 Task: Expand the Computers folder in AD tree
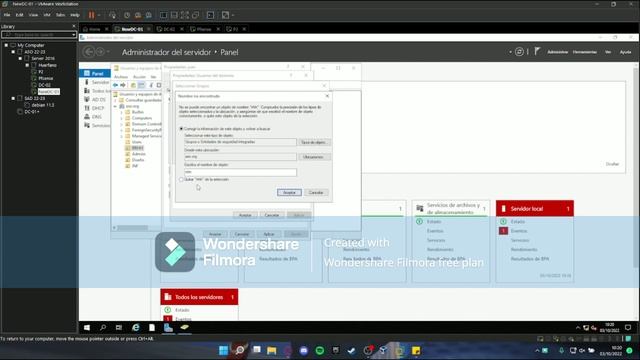(121, 118)
